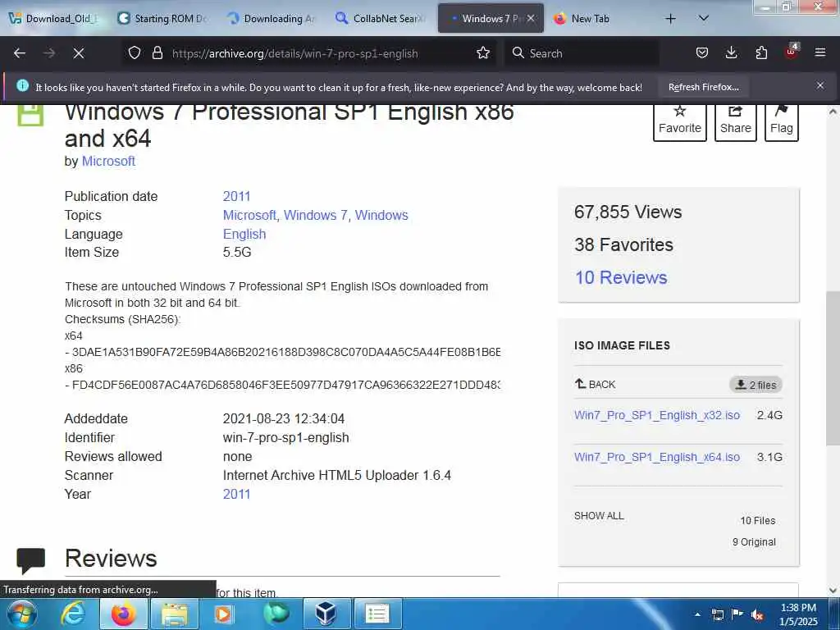This screenshot has height=630, width=840.
Task: Click the scrollbar down arrow
Action: click(833, 591)
